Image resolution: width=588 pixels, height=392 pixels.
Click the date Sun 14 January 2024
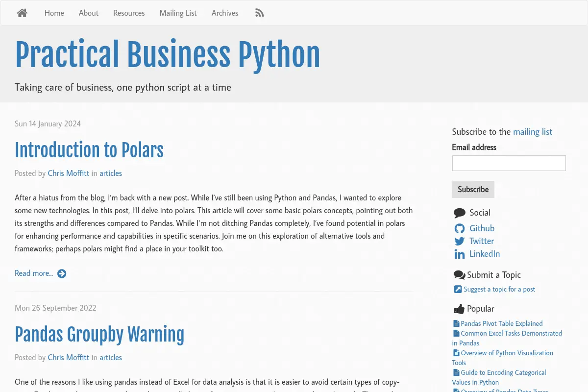click(48, 124)
